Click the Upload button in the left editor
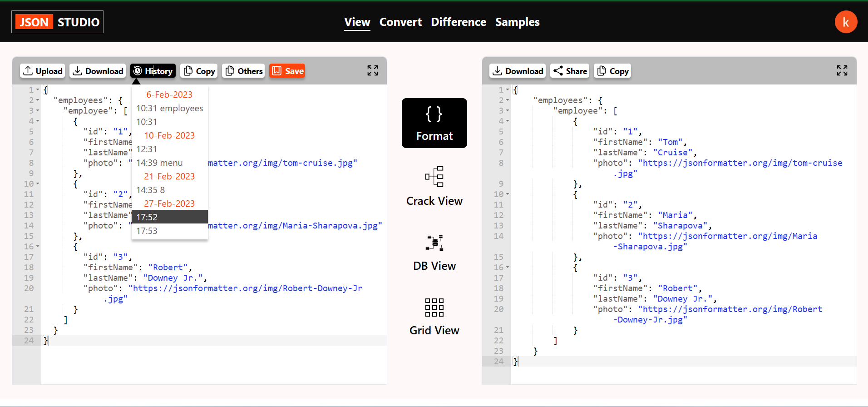 pyautogui.click(x=43, y=71)
